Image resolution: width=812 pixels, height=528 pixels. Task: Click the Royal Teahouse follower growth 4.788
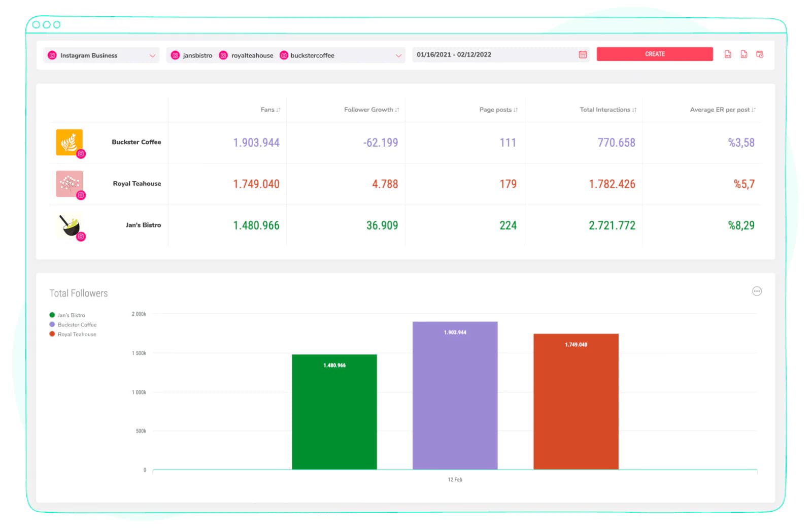click(x=385, y=184)
